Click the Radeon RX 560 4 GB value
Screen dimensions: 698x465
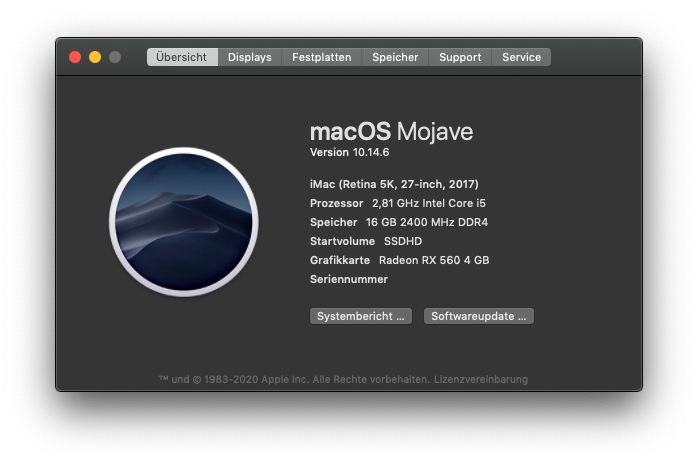(x=434, y=260)
